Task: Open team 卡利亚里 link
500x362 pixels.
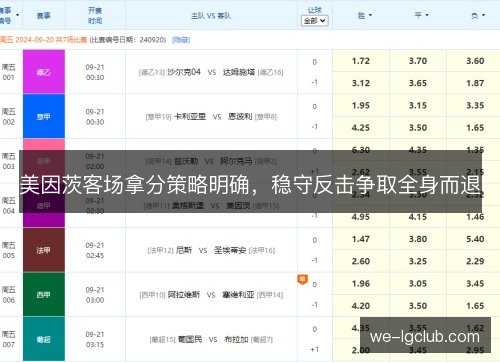Action: pyautogui.click(x=190, y=117)
